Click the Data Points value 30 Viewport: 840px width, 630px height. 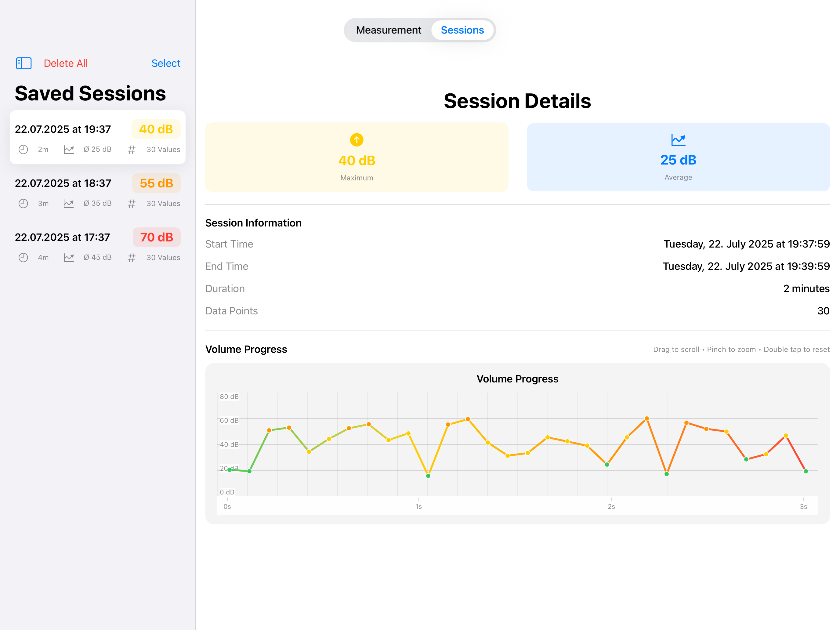pos(823,311)
